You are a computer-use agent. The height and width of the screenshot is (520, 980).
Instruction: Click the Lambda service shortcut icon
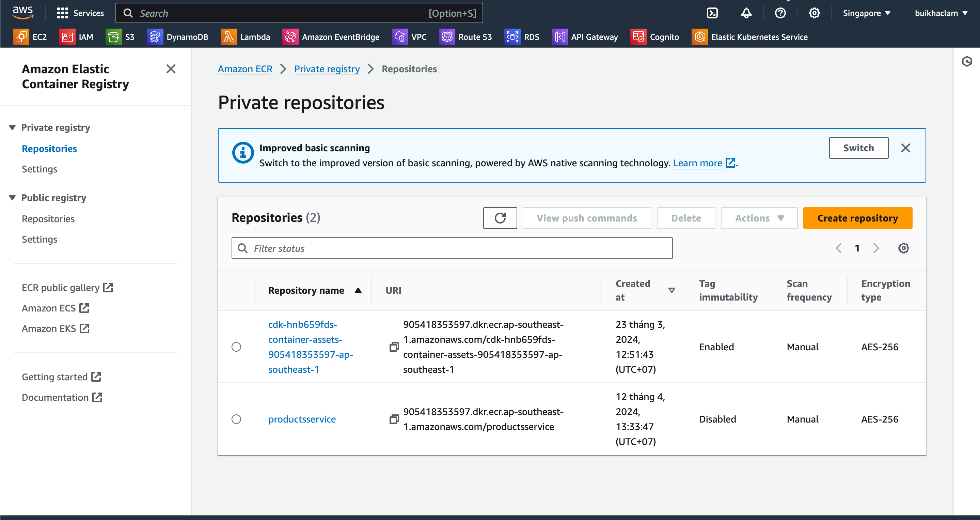tap(228, 37)
